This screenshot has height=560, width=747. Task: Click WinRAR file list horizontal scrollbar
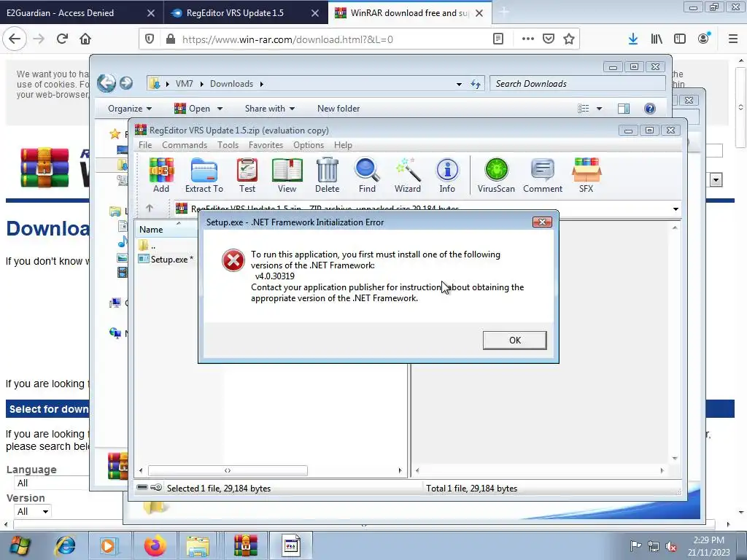click(228, 470)
